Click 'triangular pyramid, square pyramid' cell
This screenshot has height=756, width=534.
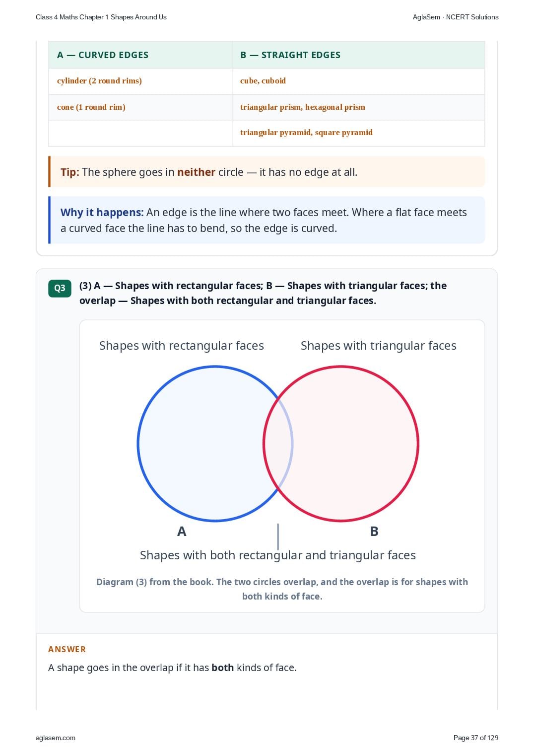coord(358,133)
